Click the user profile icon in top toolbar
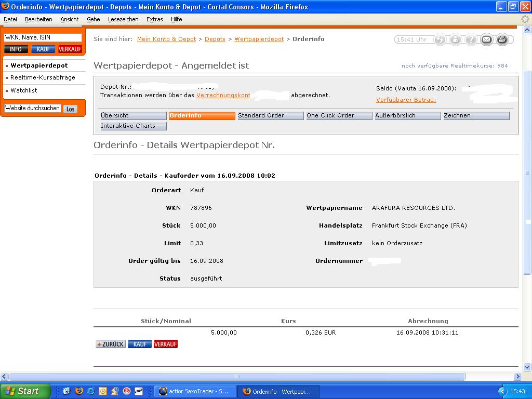This screenshot has height=399, width=532. click(x=455, y=39)
